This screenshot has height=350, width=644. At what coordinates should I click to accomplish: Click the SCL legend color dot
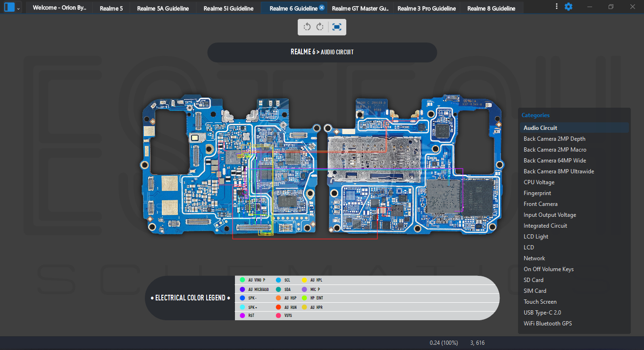(x=278, y=280)
